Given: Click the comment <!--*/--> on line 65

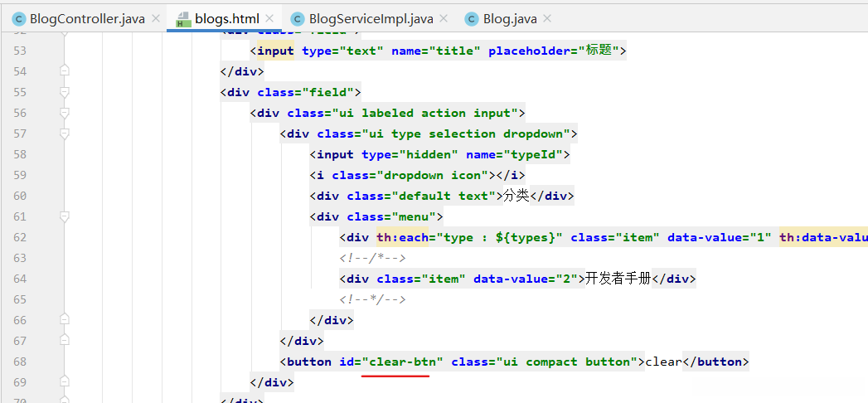Looking at the screenshot, I should 372,300.
